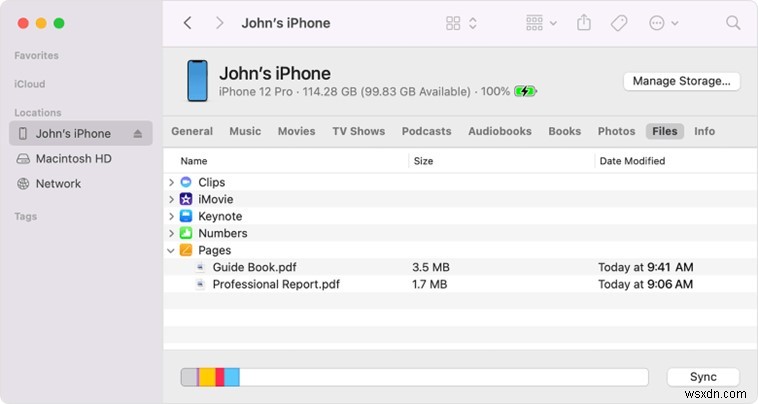This screenshot has height=404, width=758.
Task: Click the Pages app icon
Action: click(x=186, y=250)
